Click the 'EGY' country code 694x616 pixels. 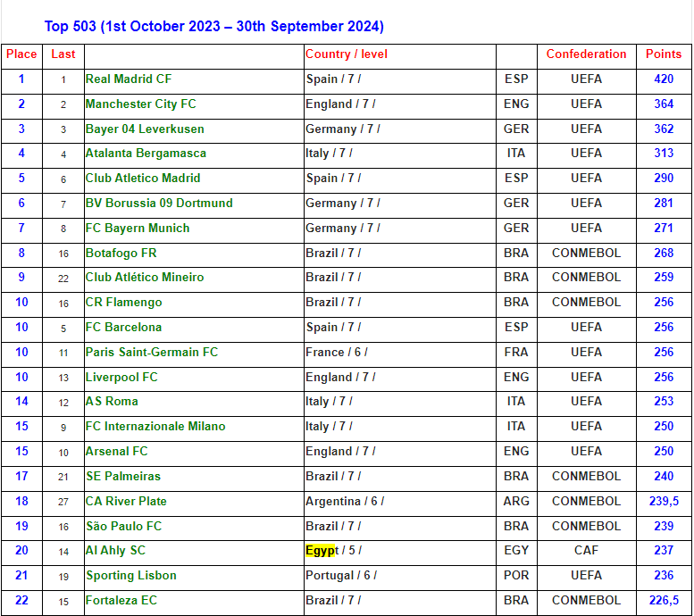click(x=516, y=551)
